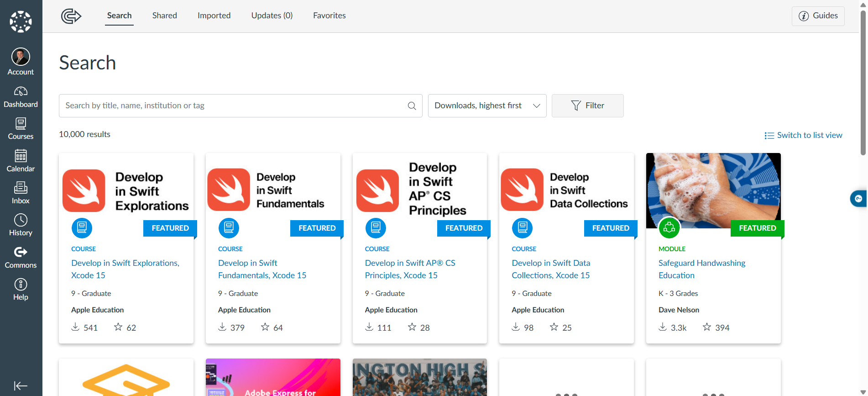The width and height of the screenshot is (868, 396).
Task: Click the Swift Fundamentals card thumbnail
Action: pyautogui.click(x=273, y=190)
